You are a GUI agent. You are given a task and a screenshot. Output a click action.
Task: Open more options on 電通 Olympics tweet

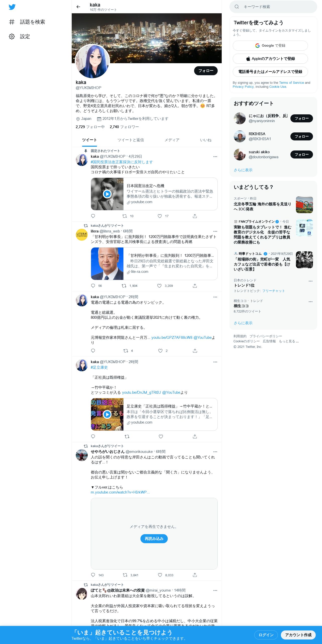click(215, 297)
